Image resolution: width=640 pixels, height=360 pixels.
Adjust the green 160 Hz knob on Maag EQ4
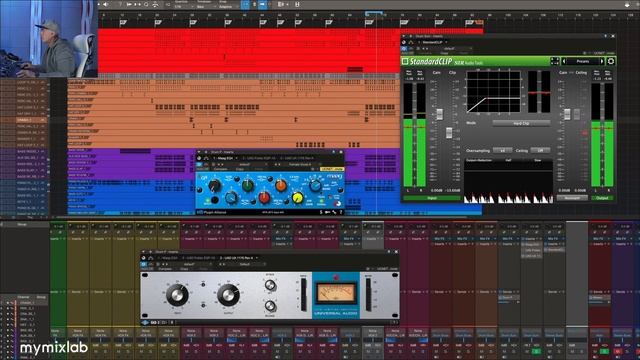coord(247,186)
